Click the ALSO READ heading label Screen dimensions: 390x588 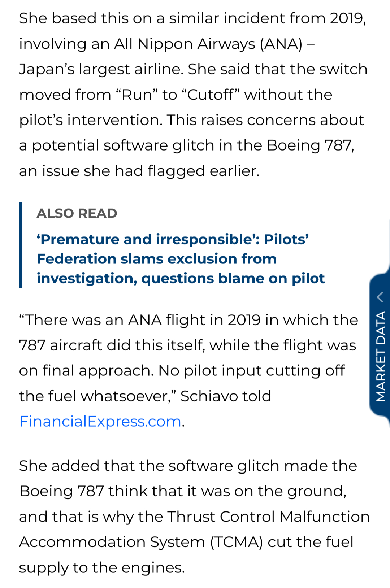[x=77, y=213]
